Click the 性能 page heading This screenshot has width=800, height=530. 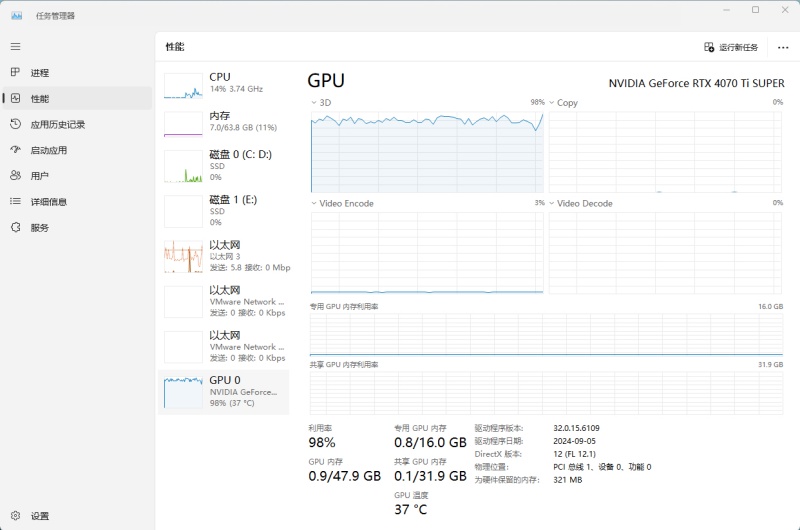pos(174,47)
